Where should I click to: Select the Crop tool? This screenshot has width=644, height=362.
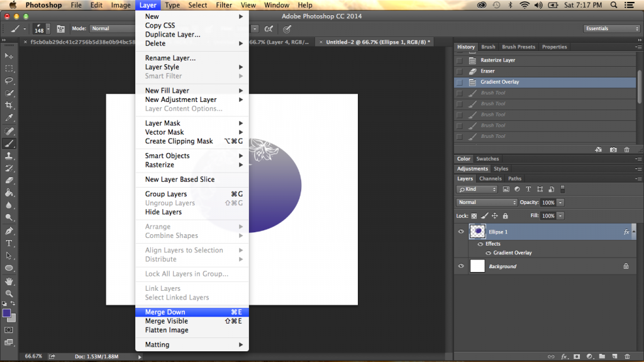click(9, 105)
